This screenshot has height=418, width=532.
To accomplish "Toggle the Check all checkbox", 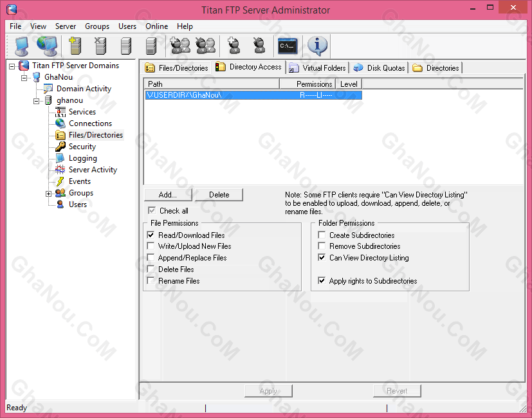I will 152,211.
